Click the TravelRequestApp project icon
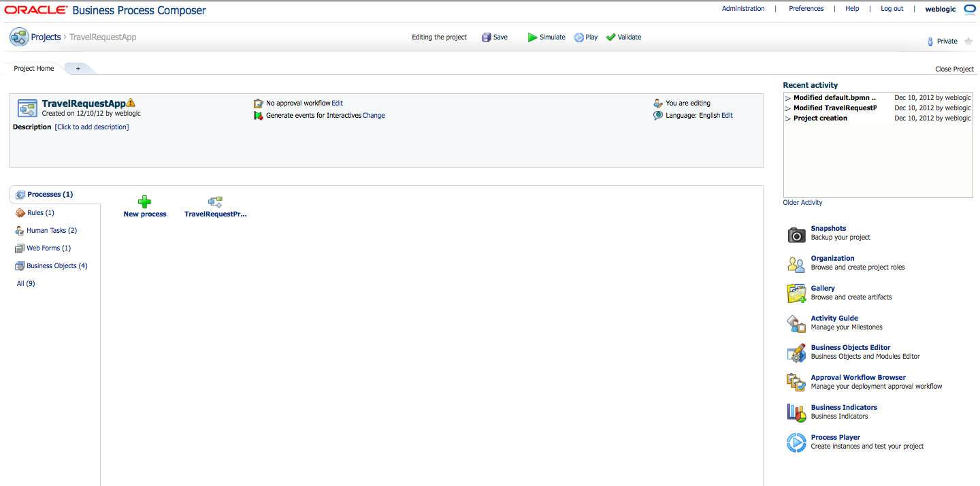The width and height of the screenshot is (980, 486). tap(27, 108)
